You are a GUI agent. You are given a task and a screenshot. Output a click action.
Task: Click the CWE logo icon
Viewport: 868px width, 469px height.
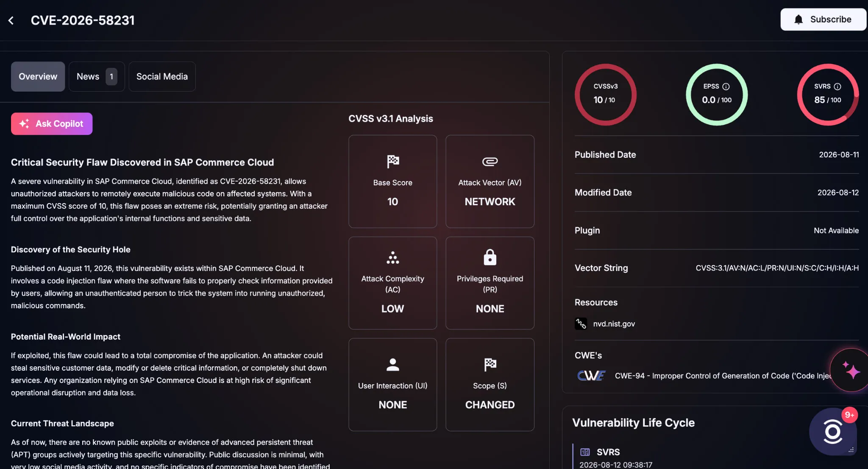click(591, 376)
